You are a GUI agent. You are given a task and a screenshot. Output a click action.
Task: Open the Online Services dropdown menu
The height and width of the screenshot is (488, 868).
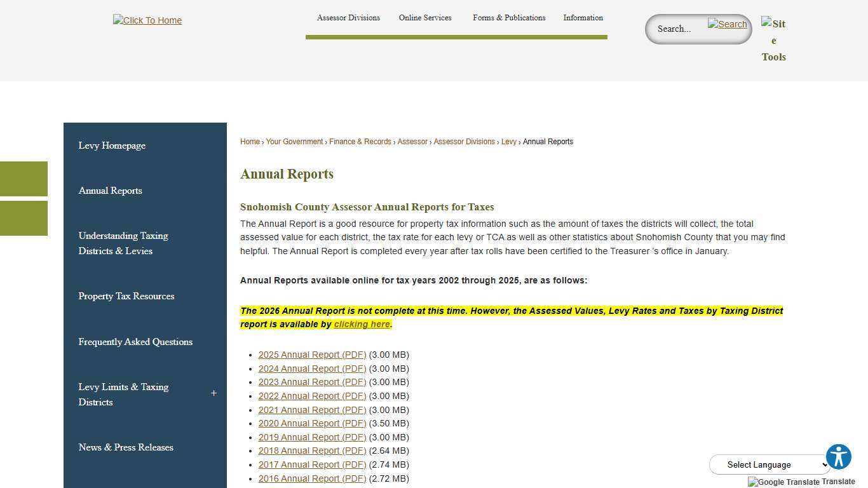coord(424,18)
